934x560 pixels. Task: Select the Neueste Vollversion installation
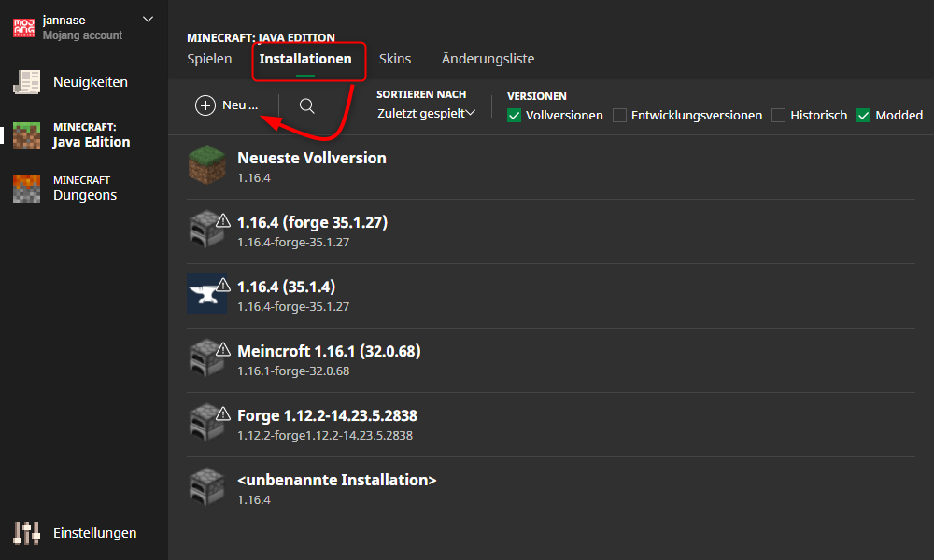point(551,167)
